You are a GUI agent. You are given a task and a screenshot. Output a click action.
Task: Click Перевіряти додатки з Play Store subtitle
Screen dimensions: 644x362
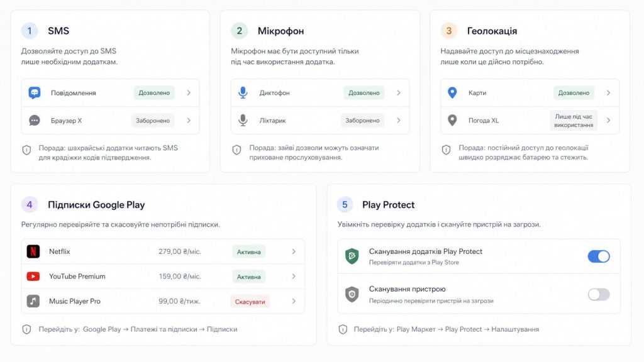pos(414,262)
